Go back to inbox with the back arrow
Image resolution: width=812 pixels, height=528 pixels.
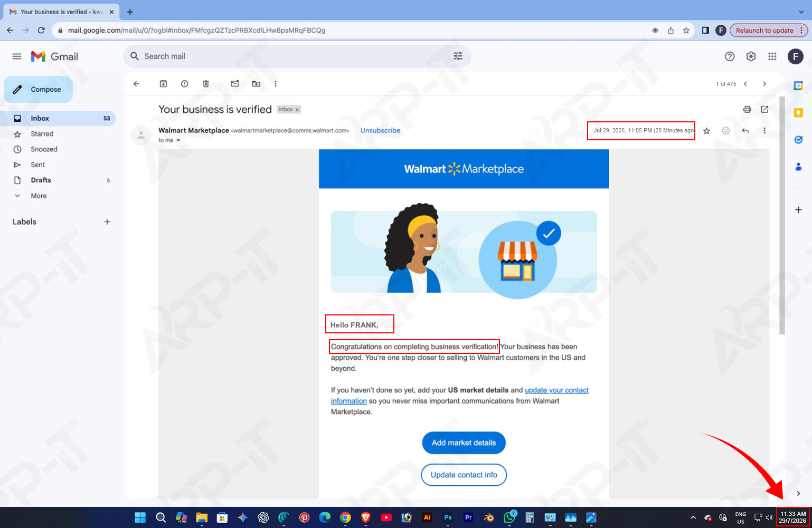[136, 84]
